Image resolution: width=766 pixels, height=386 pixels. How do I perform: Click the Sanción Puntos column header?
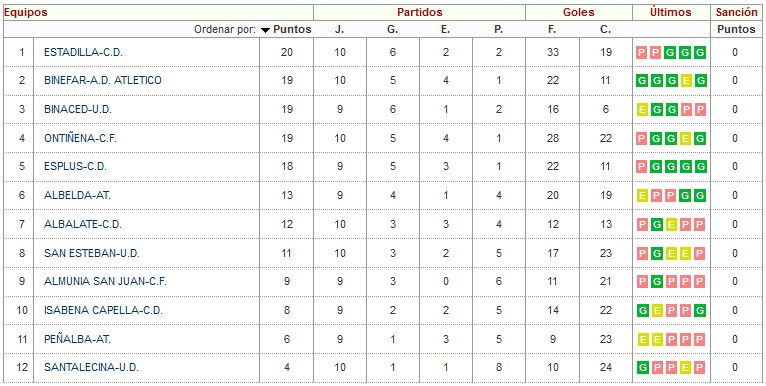[x=736, y=29]
